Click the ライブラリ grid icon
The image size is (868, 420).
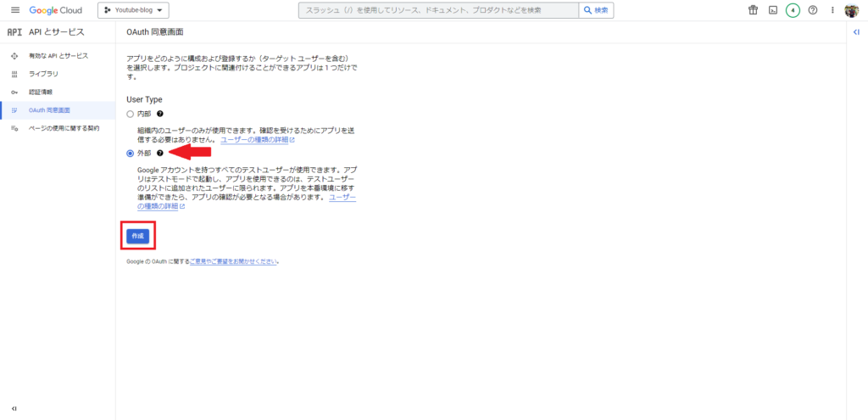[x=14, y=75]
